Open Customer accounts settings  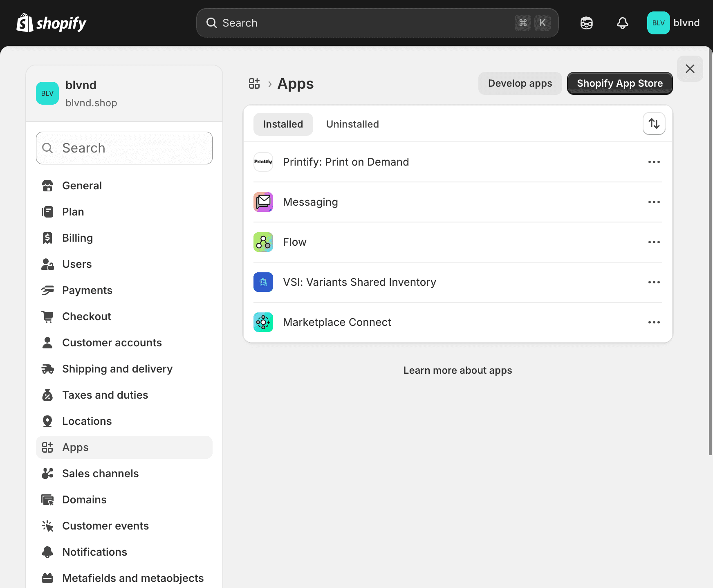pos(124,343)
